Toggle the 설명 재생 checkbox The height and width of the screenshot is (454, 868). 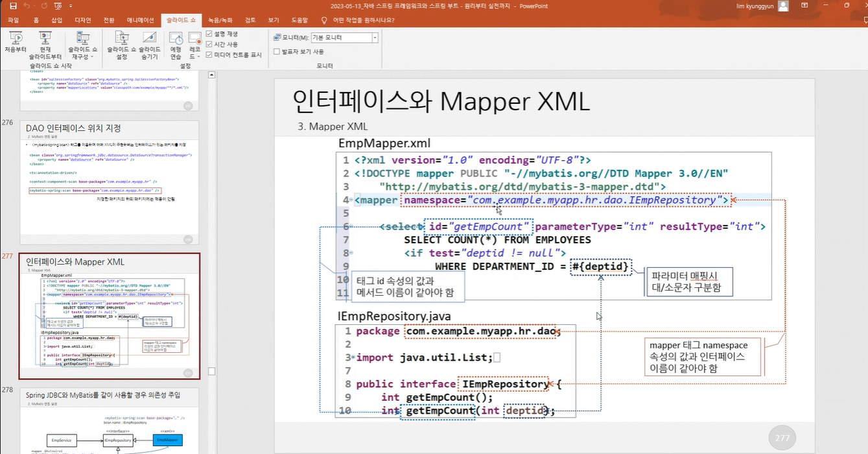209,34
